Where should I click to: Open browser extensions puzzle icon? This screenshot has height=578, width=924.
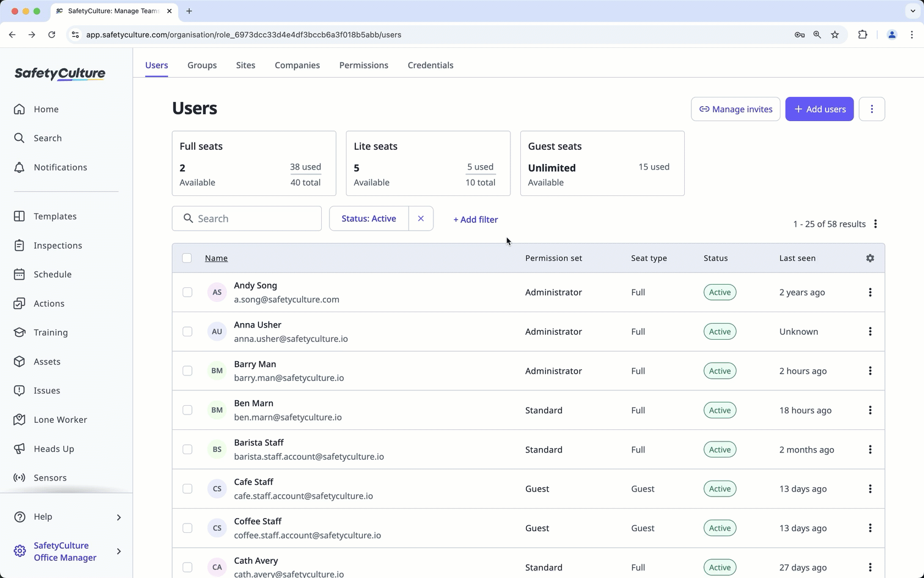coord(862,35)
